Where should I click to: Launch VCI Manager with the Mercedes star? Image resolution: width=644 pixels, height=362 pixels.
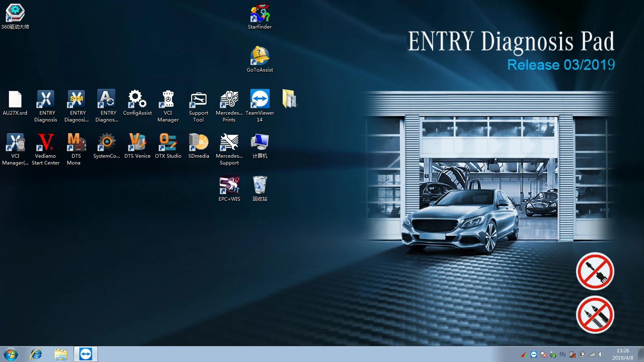tap(168, 106)
